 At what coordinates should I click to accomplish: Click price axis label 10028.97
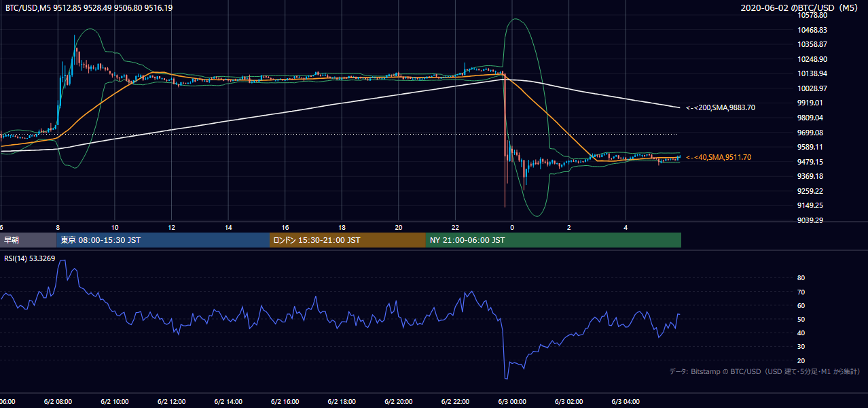coord(812,88)
